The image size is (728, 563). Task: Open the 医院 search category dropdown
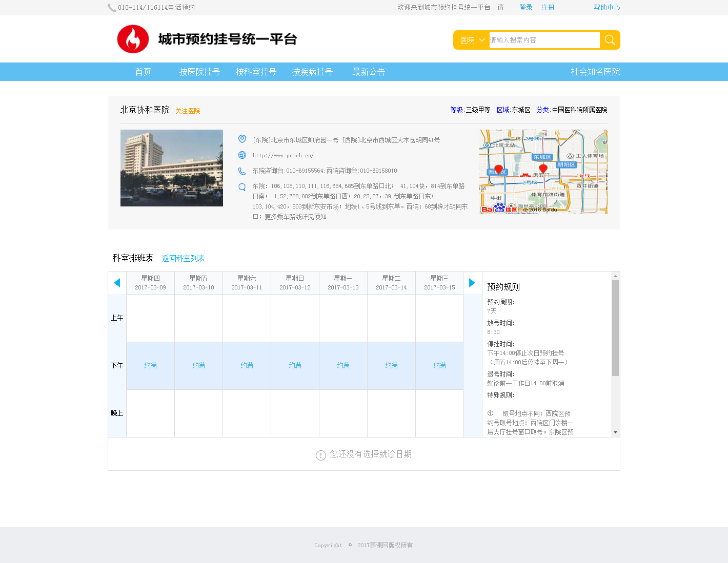[x=471, y=39]
